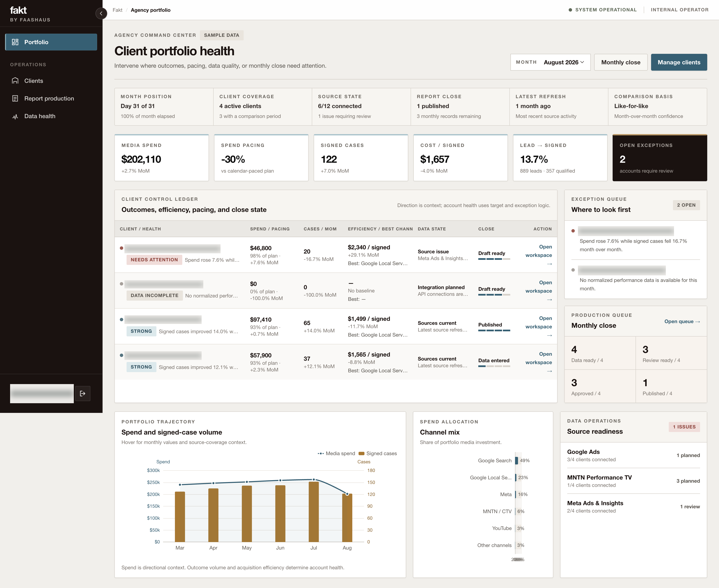Click the Media Spend $202,110 card
Viewport: 719px width, 588px height.
pos(161,158)
